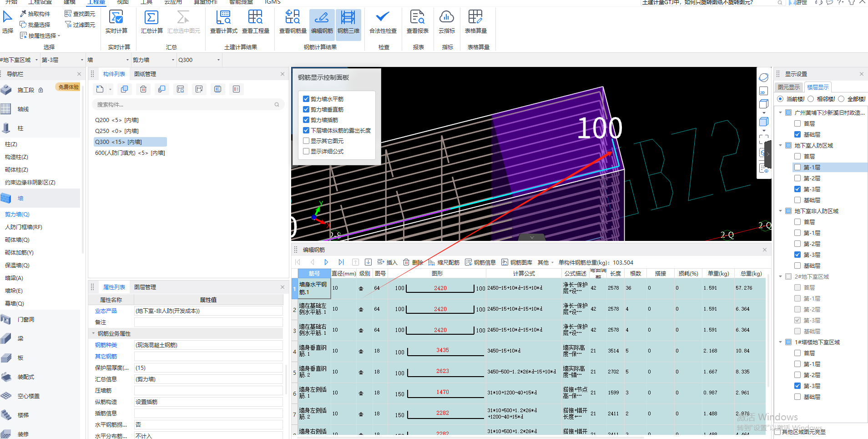Viewport: 868px width, 439px height.
Task: Switch to the 属性列表 tab
Action: (x=114, y=287)
